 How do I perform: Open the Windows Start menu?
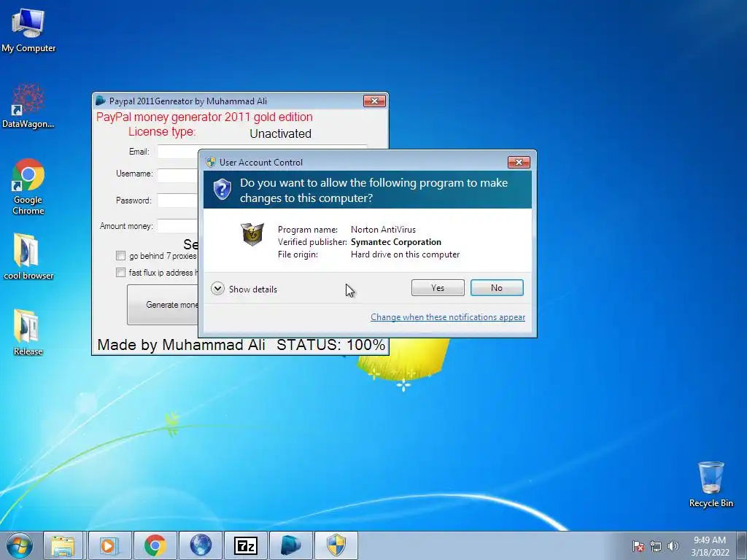pos(19,545)
